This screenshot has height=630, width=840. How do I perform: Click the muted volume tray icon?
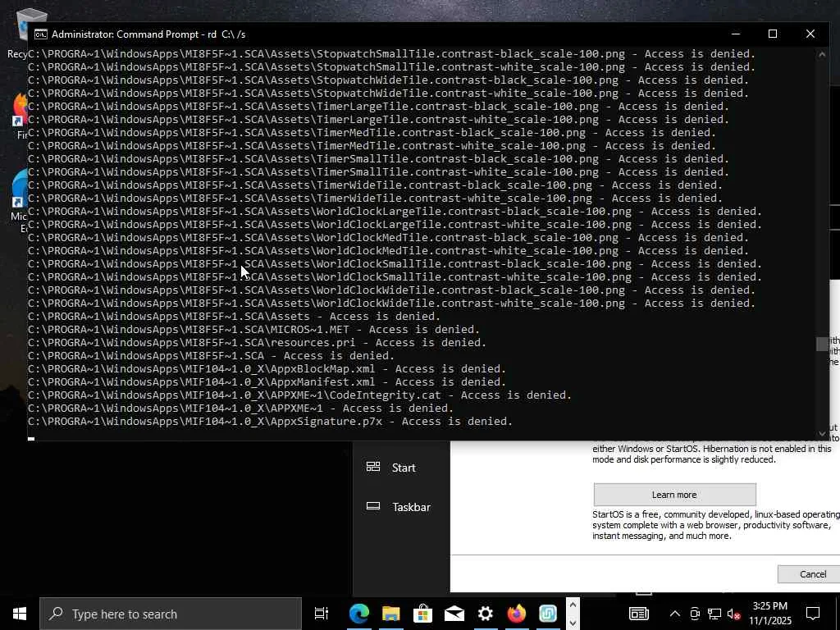point(733,614)
